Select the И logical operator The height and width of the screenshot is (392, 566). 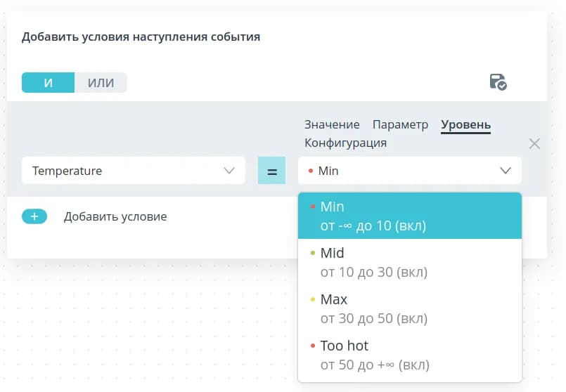click(x=48, y=83)
